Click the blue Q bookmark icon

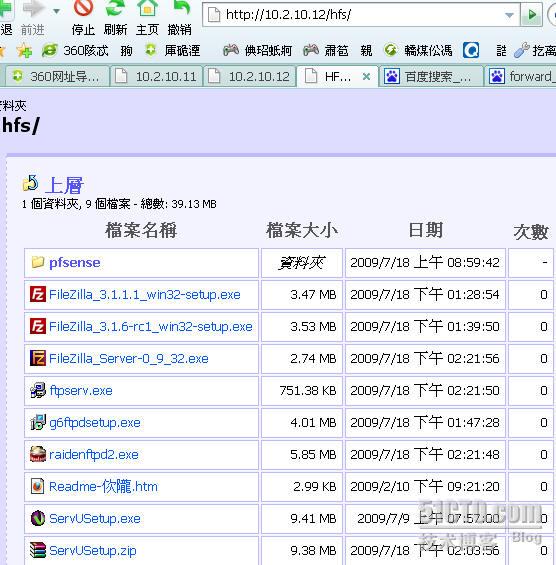(x=471, y=50)
